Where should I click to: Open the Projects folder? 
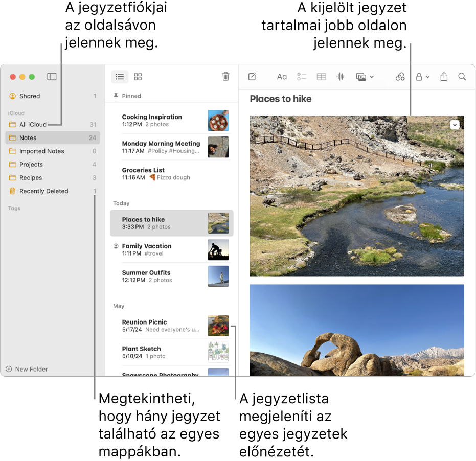pos(53,165)
